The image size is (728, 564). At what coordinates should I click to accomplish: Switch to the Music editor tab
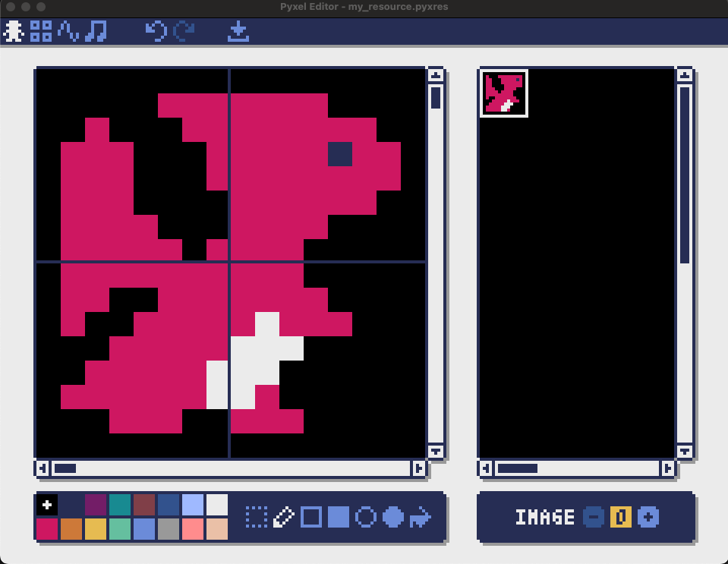pyautogui.click(x=96, y=31)
